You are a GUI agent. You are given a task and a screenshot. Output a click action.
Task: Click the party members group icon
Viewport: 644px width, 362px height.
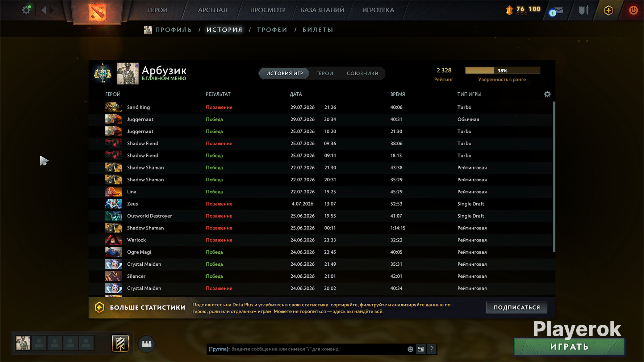coord(147,344)
